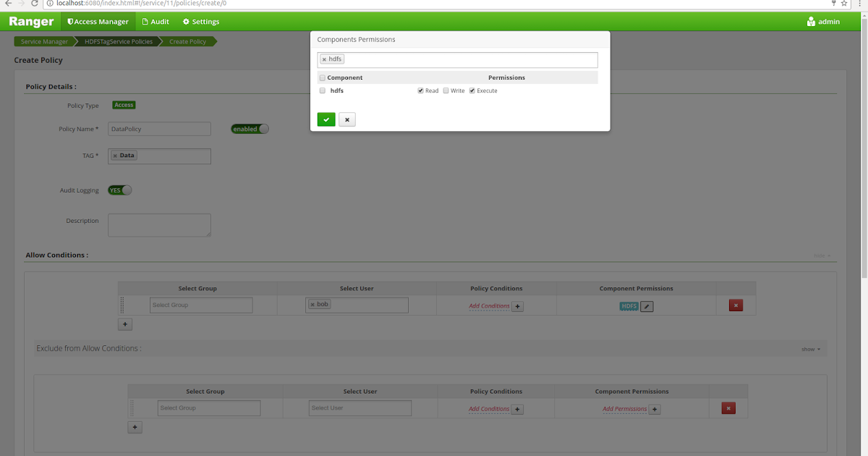Open the pencil edit icon for HDFS permissions

pyautogui.click(x=647, y=306)
